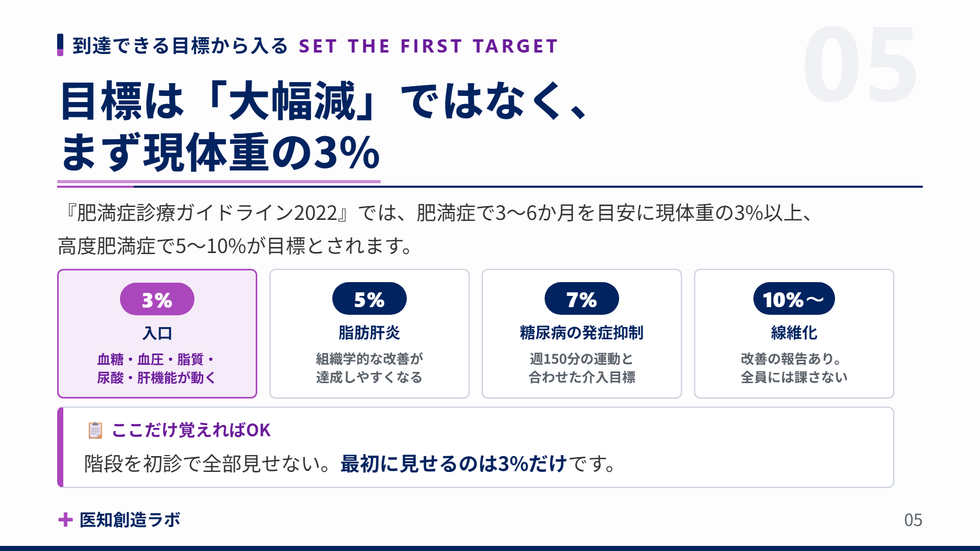The width and height of the screenshot is (980, 551).
Task: Click the ここだけ覚えればOK callout title
Action: (191, 430)
